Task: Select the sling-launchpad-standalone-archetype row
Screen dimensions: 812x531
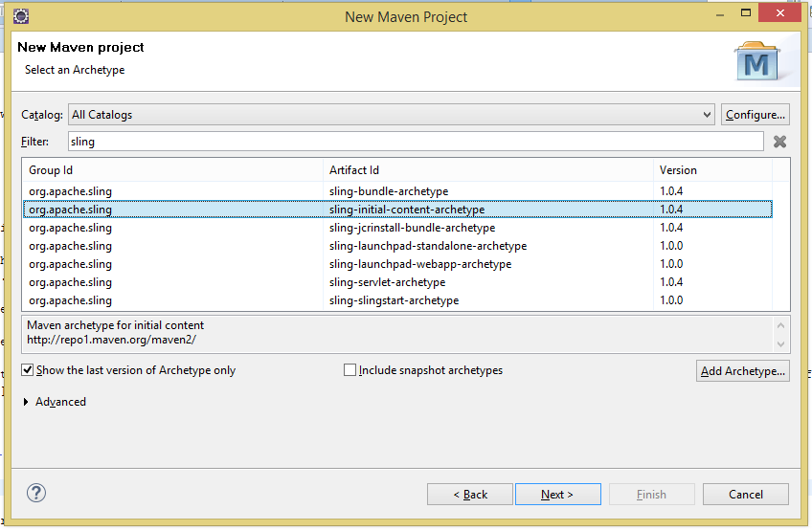Action: tap(397, 245)
